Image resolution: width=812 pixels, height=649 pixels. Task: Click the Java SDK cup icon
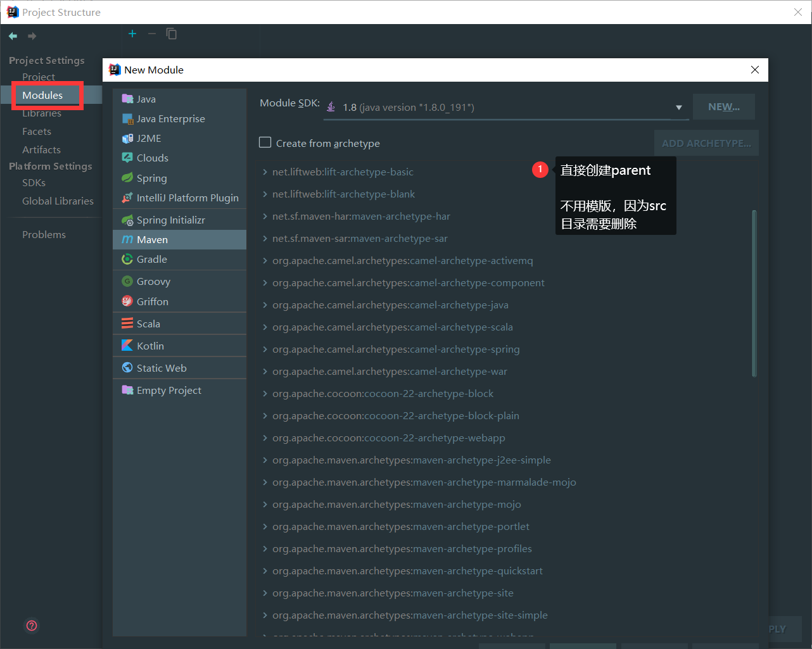tap(331, 107)
